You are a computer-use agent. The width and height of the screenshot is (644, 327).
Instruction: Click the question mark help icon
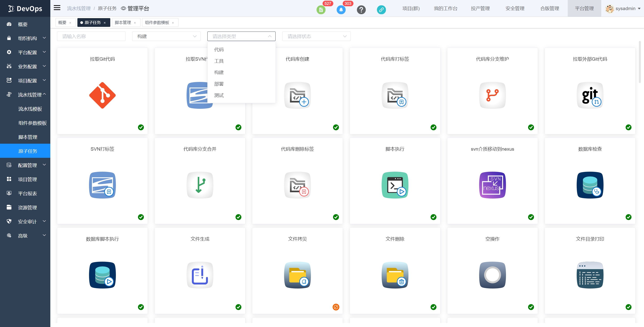pos(361,10)
